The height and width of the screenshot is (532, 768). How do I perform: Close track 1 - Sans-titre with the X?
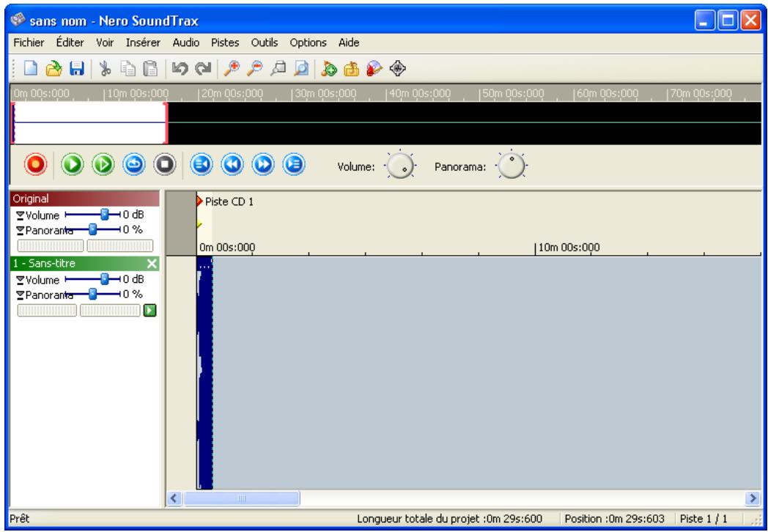point(152,264)
